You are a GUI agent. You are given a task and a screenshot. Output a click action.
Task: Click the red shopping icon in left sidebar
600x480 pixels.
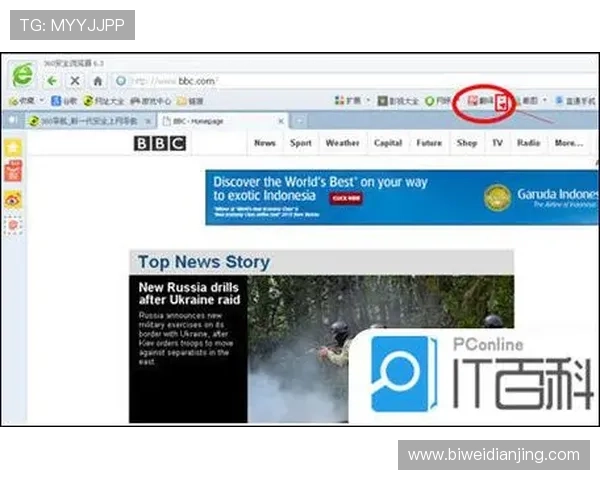point(14,172)
